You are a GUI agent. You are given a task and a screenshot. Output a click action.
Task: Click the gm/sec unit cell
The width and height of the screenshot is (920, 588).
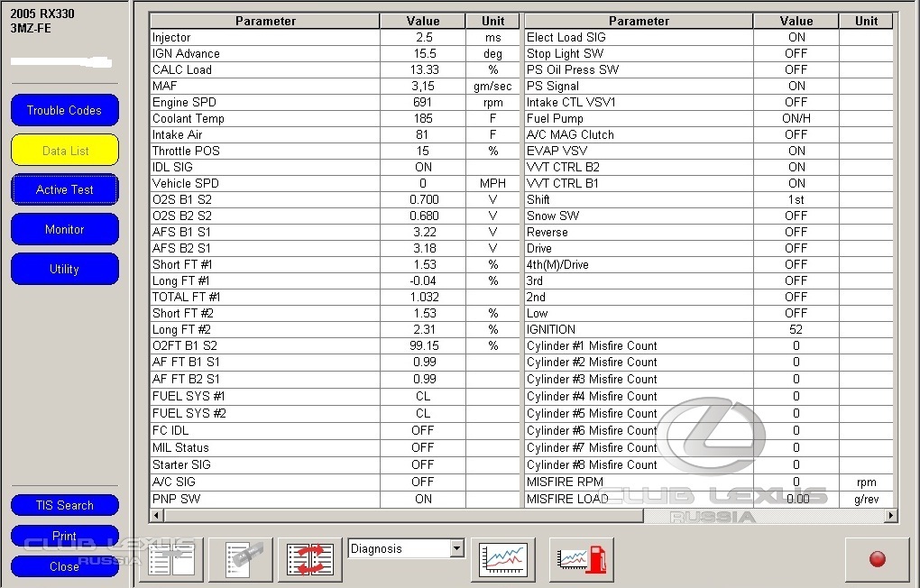click(492, 87)
